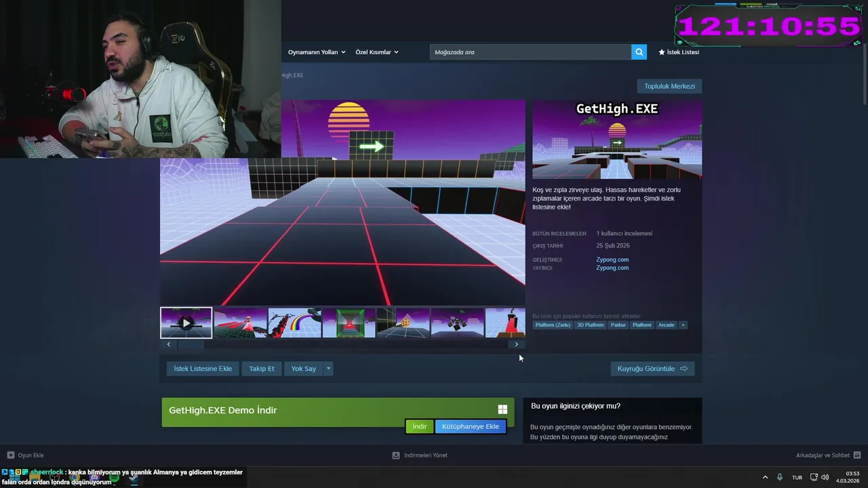Click the GetHigh.EXE header capsule image
Viewport: 868px width, 488px height.
(617, 140)
